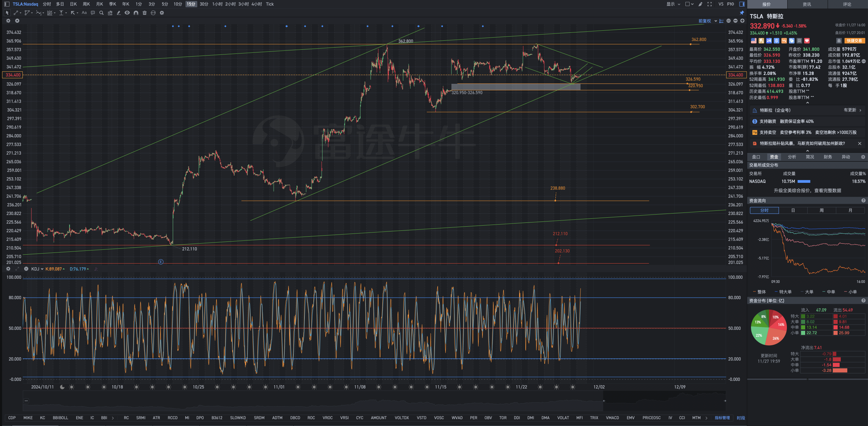The height and width of the screenshot is (426, 868).
Task: Open the 显示 display dropdown
Action: point(673,4)
